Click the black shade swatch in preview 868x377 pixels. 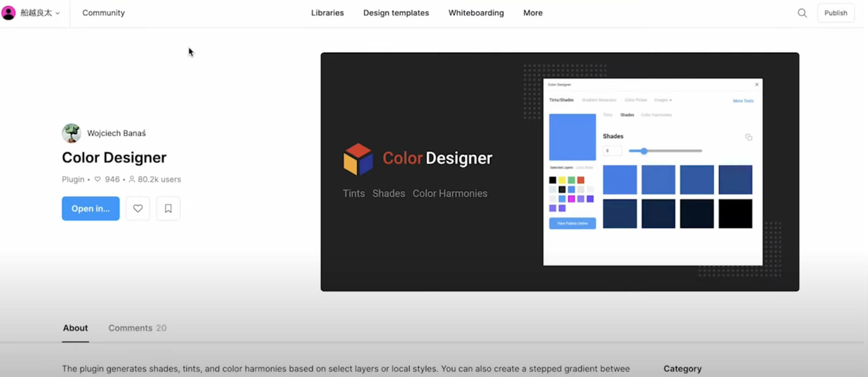pyautogui.click(x=735, y=214)
